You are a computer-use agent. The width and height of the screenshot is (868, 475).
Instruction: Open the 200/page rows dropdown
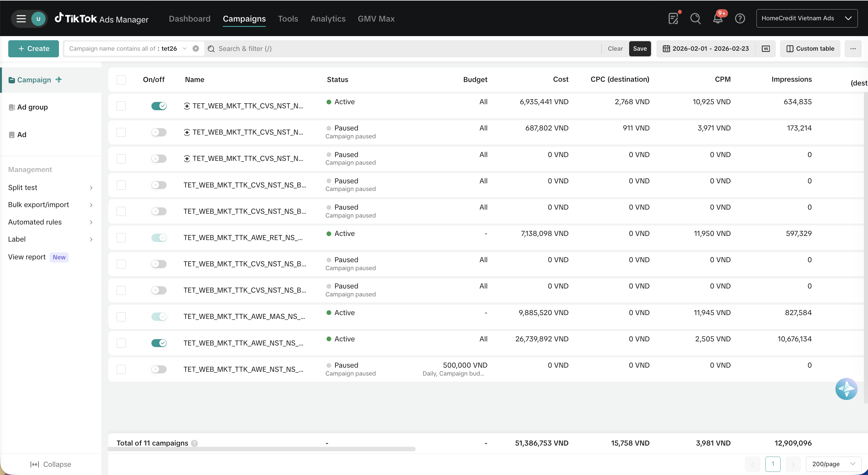click(833, 464)
